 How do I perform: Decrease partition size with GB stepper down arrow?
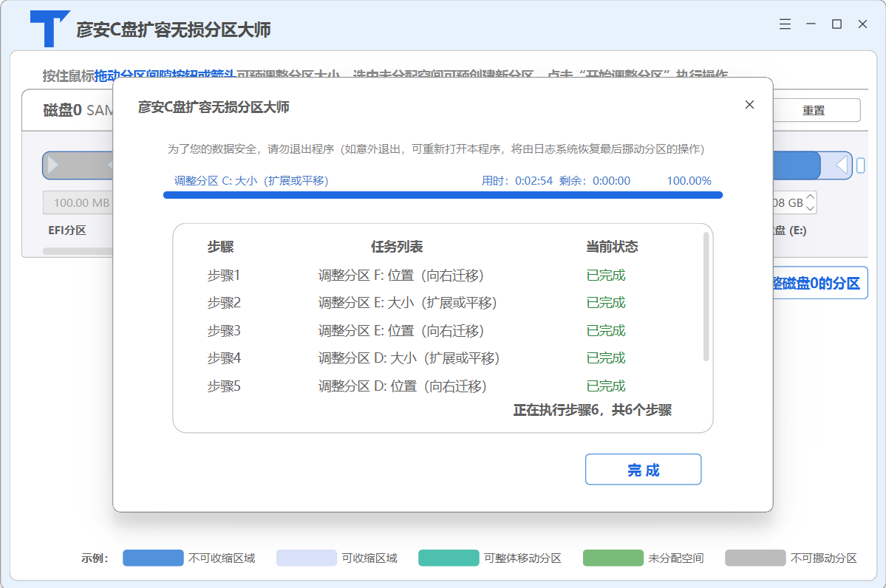click(811, 208)
